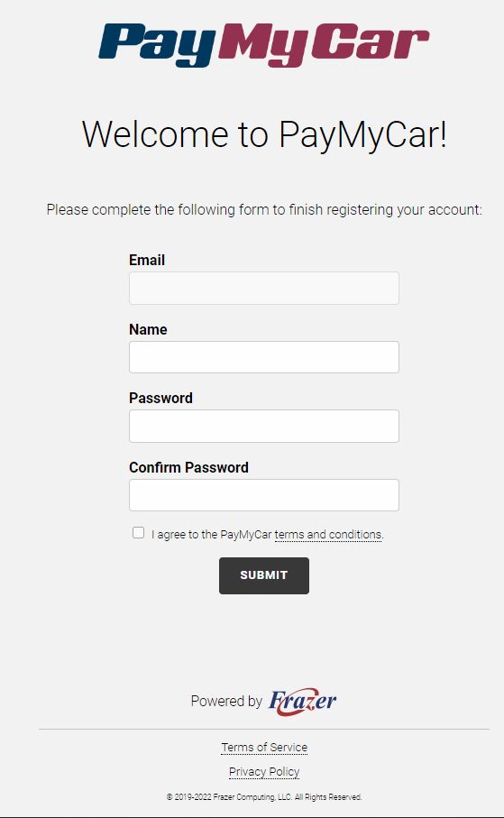Click the "I agree to the PayMyCar" text
This screenshot has width=504, height=818.
coord(211,535)
